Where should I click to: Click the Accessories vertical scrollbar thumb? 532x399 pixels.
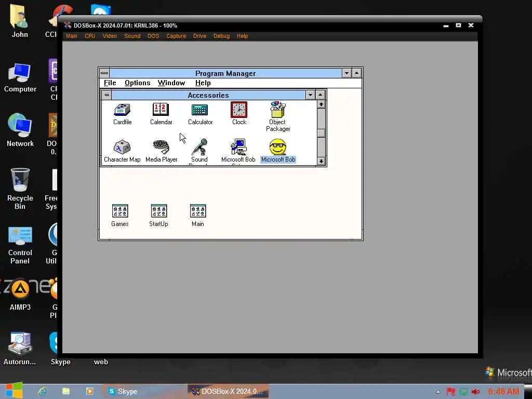[321, 133]
